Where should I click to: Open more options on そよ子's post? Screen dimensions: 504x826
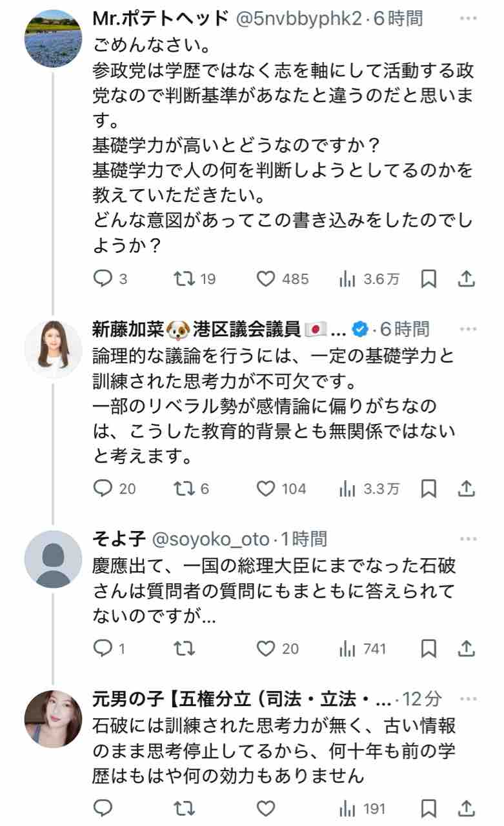467,538
